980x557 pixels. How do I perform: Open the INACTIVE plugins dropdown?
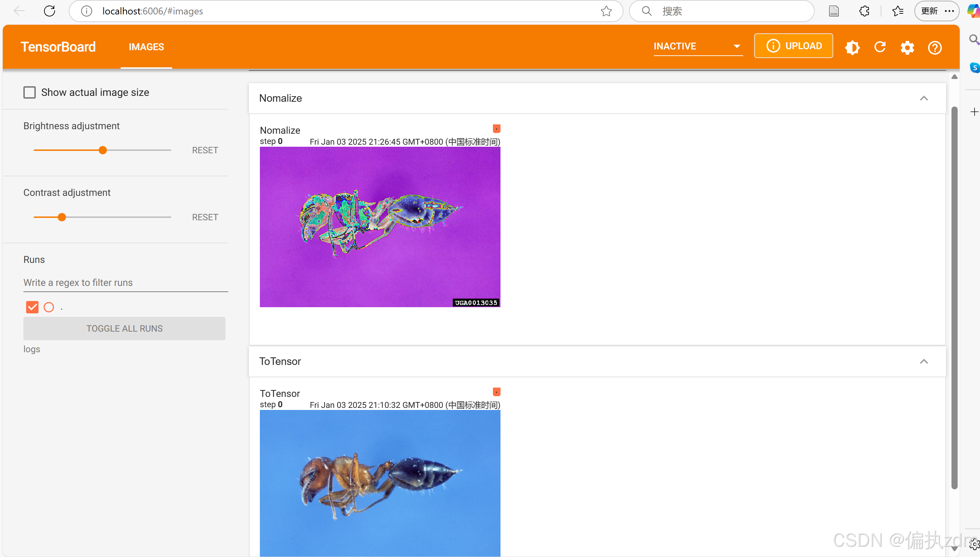coord(698,46)
